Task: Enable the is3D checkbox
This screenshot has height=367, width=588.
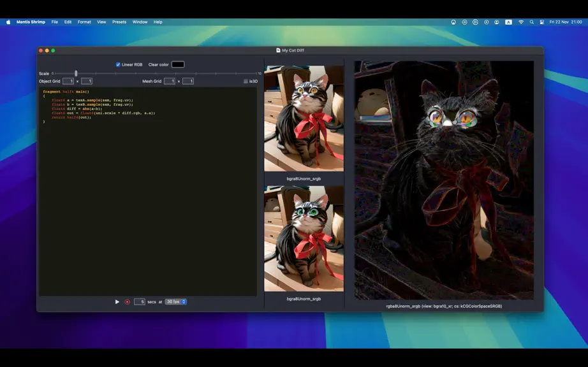Action: (246, 82)
